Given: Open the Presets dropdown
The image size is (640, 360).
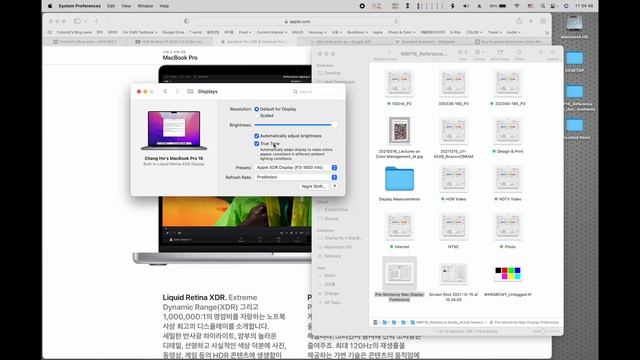Looking at the screenshot, I should tap(296, 167).
